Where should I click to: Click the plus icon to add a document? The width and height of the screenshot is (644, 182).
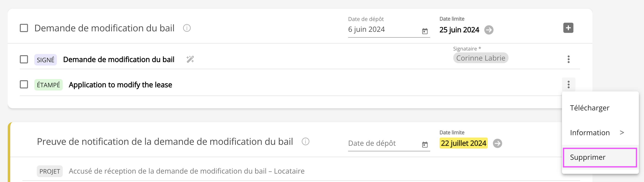(x=568, y=28)
